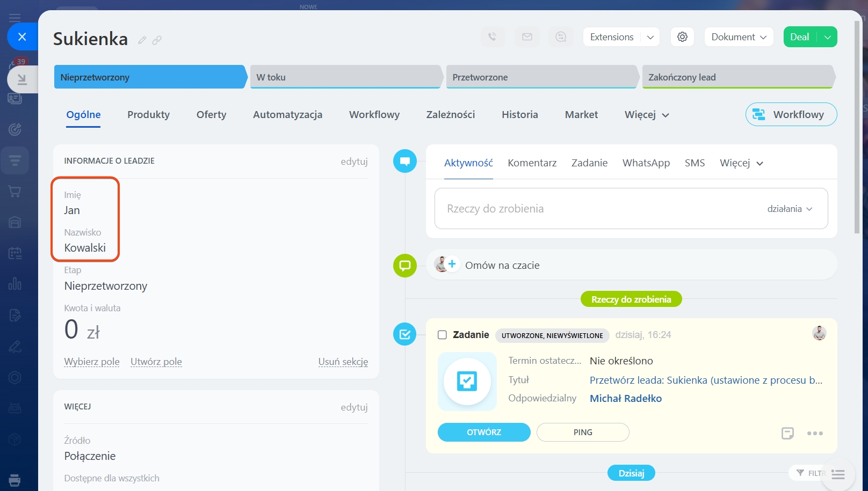Image resolution: width=868 pixels, height=491 pixels.
Task: Click the Nieprzetworzony stage
Action: (150, 77)
